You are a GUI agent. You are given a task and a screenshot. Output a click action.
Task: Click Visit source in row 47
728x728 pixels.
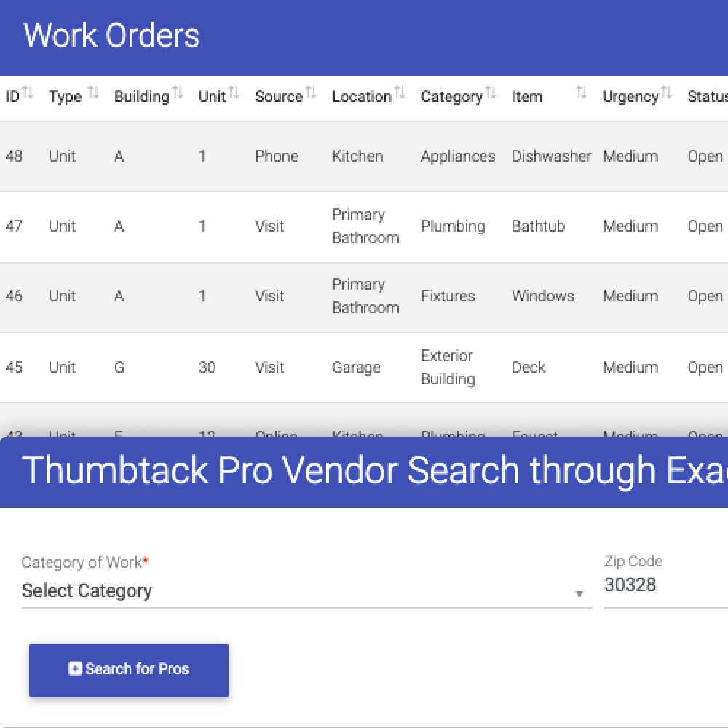point(269,226)
